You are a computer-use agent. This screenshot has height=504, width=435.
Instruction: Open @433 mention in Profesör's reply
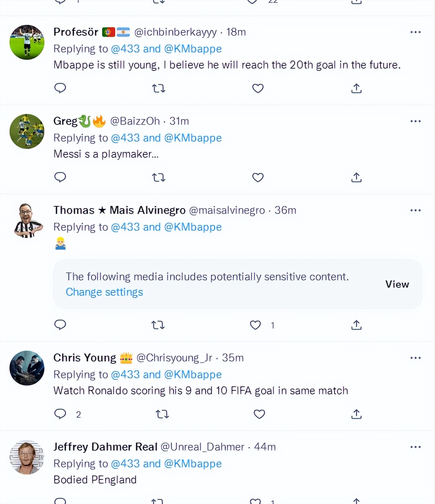[x=125, y=49]
